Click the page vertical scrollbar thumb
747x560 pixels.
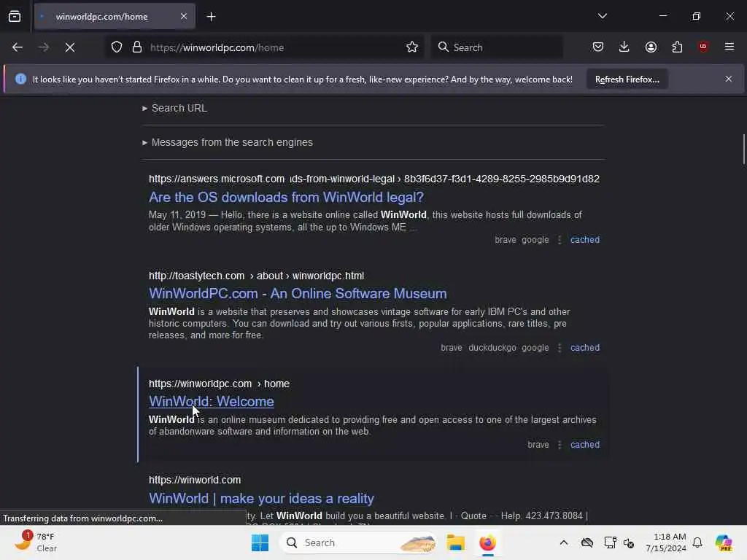(743, 149)
